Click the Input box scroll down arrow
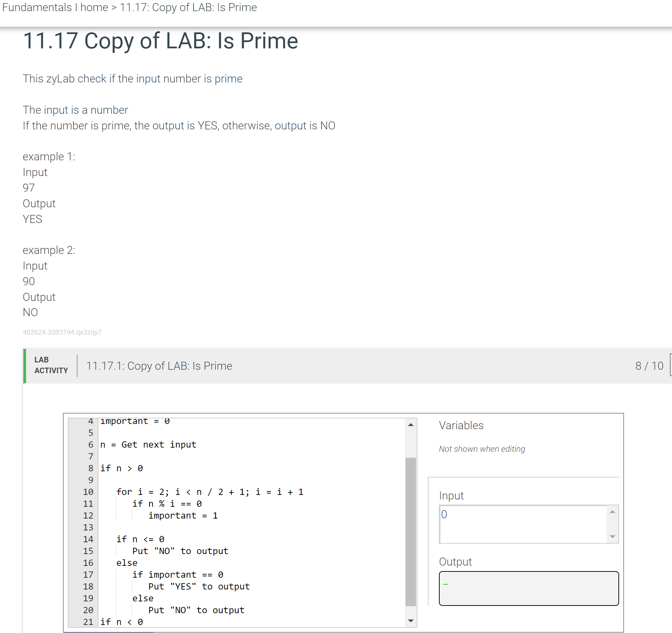Viewport: 672px width, 633px height. click(613, 537)
